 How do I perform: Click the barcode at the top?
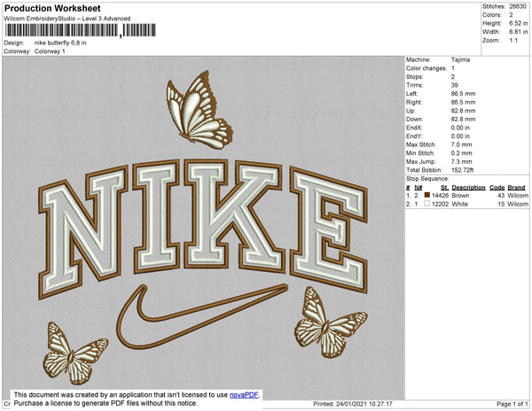pos(81,30)
